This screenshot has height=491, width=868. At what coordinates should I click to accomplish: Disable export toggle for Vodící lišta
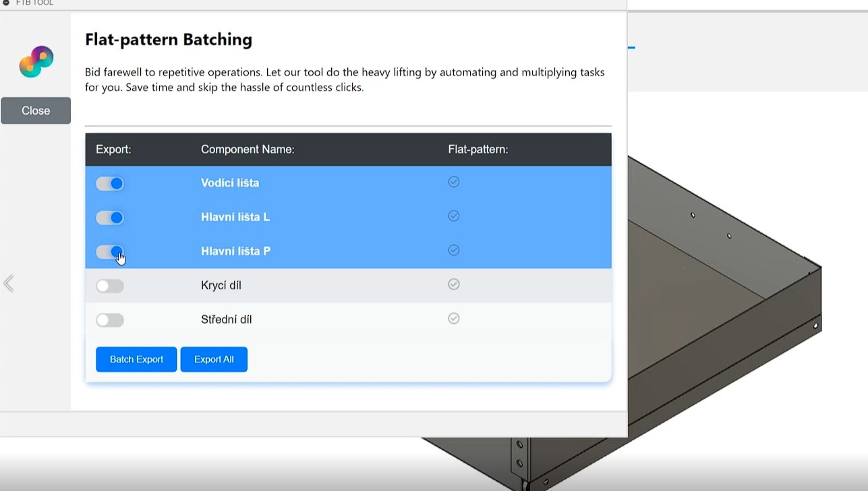(x=110, y=183)
